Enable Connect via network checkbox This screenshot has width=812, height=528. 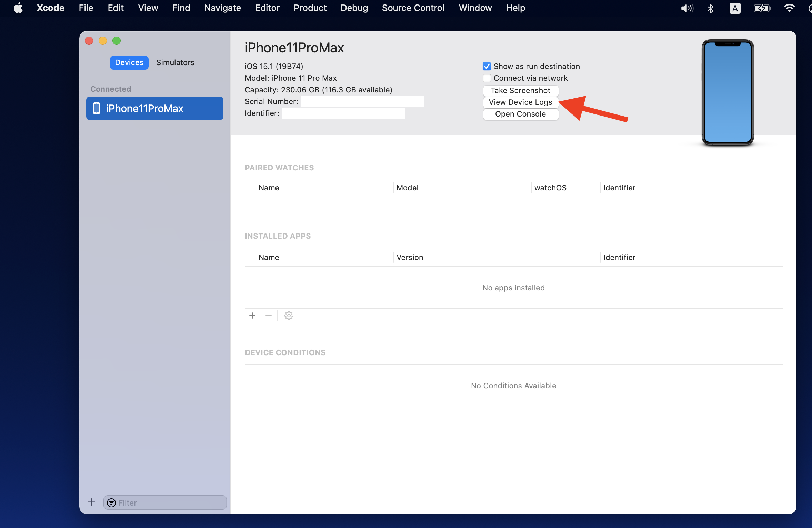click(487, 78)
